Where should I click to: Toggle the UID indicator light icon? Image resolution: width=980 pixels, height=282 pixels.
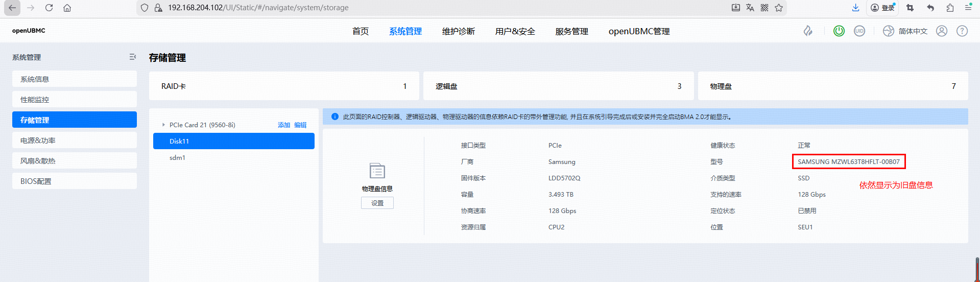click(859, 31)
